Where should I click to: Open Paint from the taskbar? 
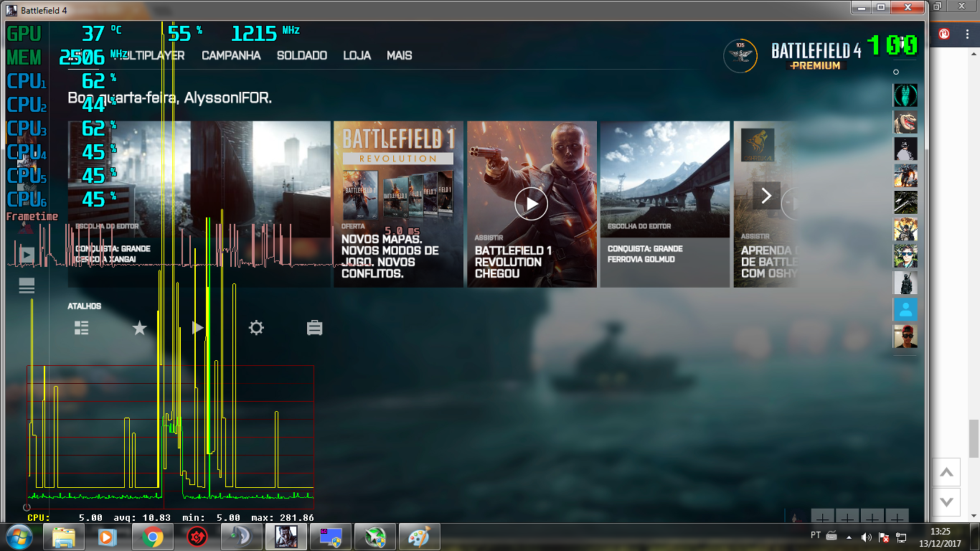[419, 537]
